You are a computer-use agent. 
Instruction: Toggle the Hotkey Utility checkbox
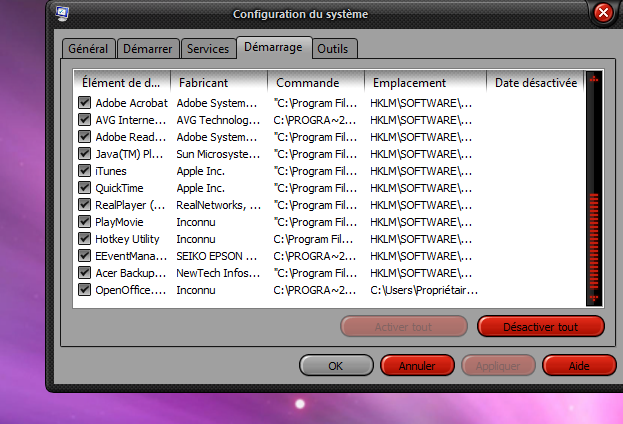pyautogui.click(x=85, y=239)
